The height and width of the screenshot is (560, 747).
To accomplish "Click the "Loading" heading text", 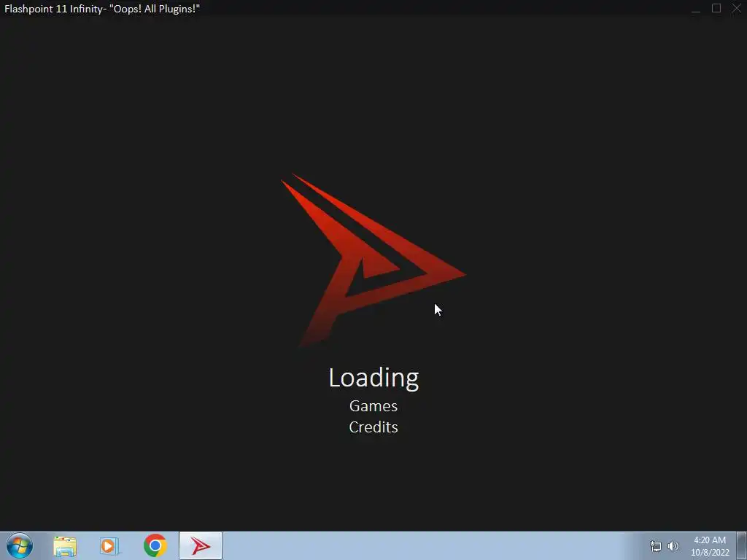I will tap(374, 378).
